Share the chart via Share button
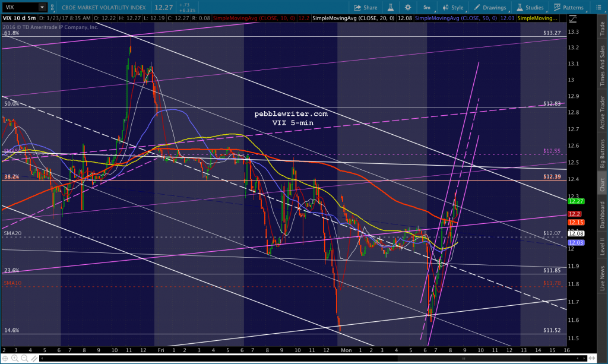The image size is (608, 364). coord(365,7)
